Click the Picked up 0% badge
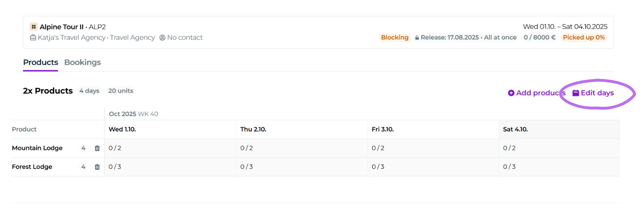The width and height of the screenshot is (644, 211). point(584,37)
